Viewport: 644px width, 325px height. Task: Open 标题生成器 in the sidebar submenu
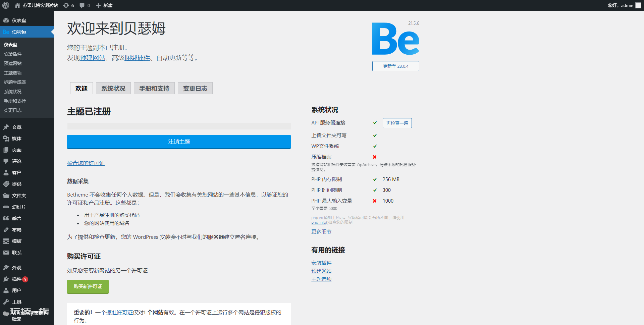(15, 82)
